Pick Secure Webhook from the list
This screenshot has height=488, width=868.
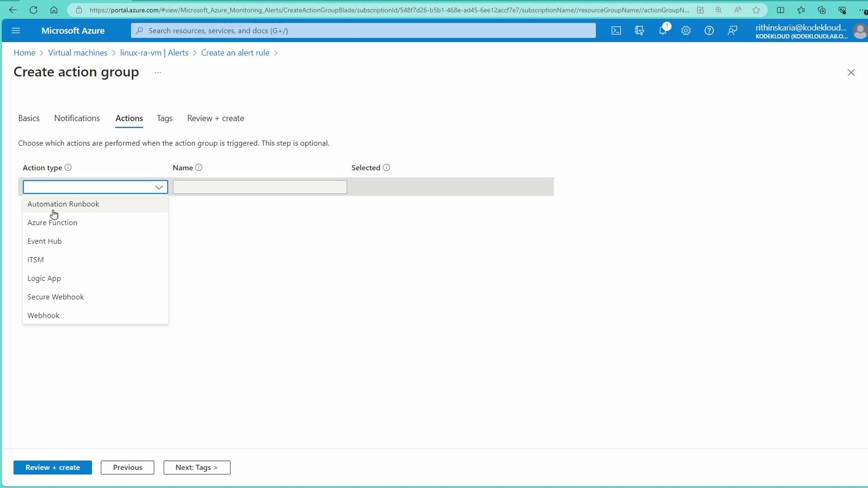pyautogui.click(x=56, y=297)
